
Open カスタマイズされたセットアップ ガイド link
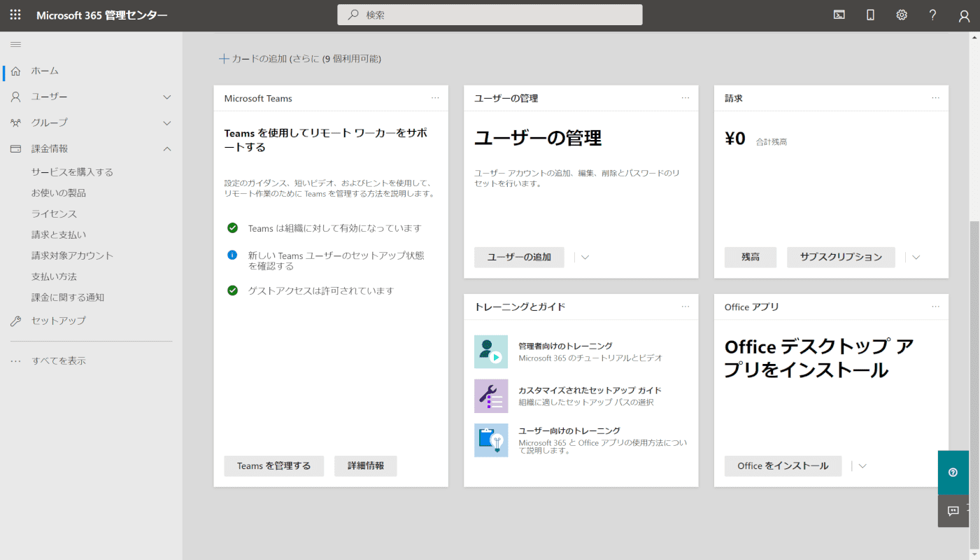590,391
